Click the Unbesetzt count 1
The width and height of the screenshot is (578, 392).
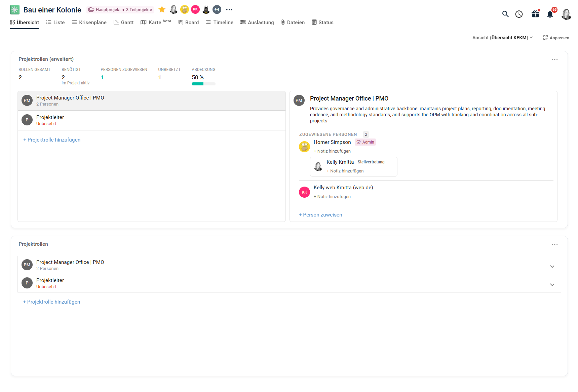160,78
